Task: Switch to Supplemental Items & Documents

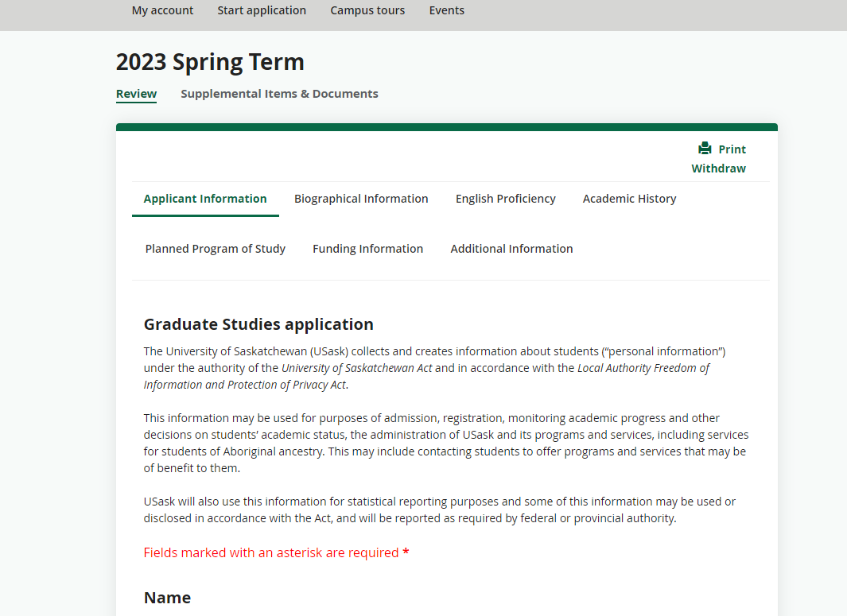Action: pos(279,93)
